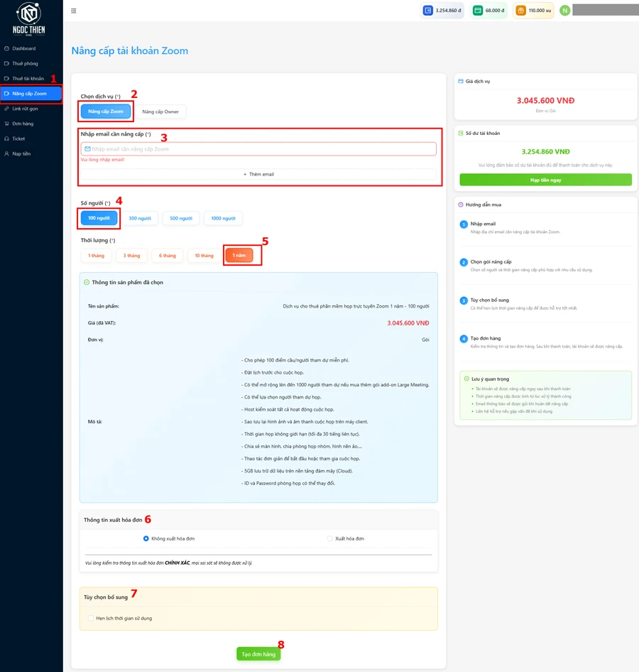This screenshot has width=639, height=672.
Task: Click the Ngoc Thien logo
Action: pos(28,18)
